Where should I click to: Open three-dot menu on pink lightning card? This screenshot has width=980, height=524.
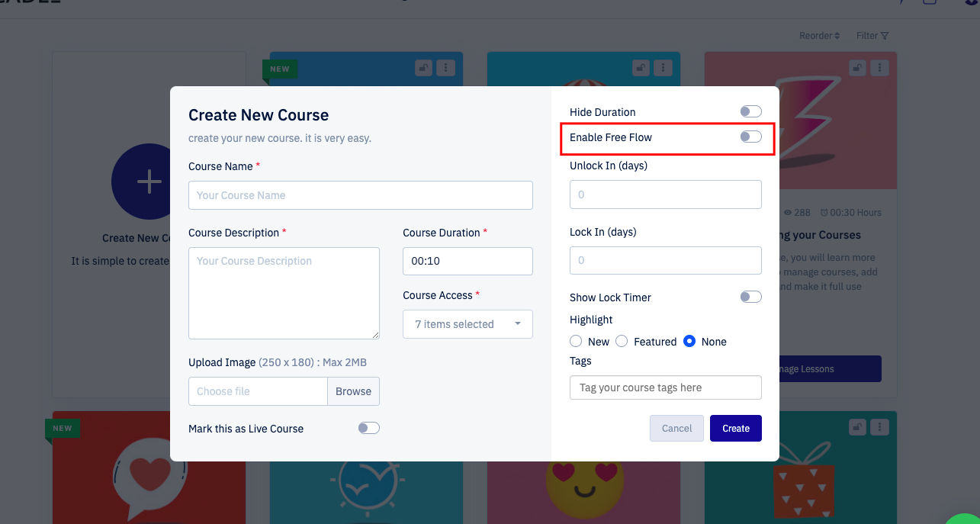coord(880,68)
